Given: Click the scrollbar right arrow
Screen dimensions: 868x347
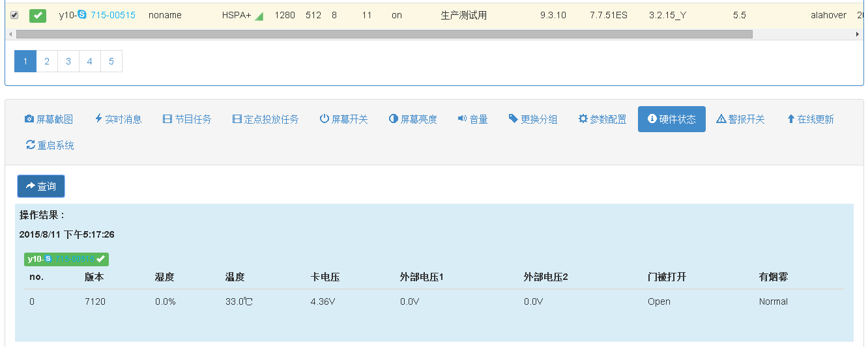Looking at the screenshot, I should pyautogui.click(x=858, y=34).
